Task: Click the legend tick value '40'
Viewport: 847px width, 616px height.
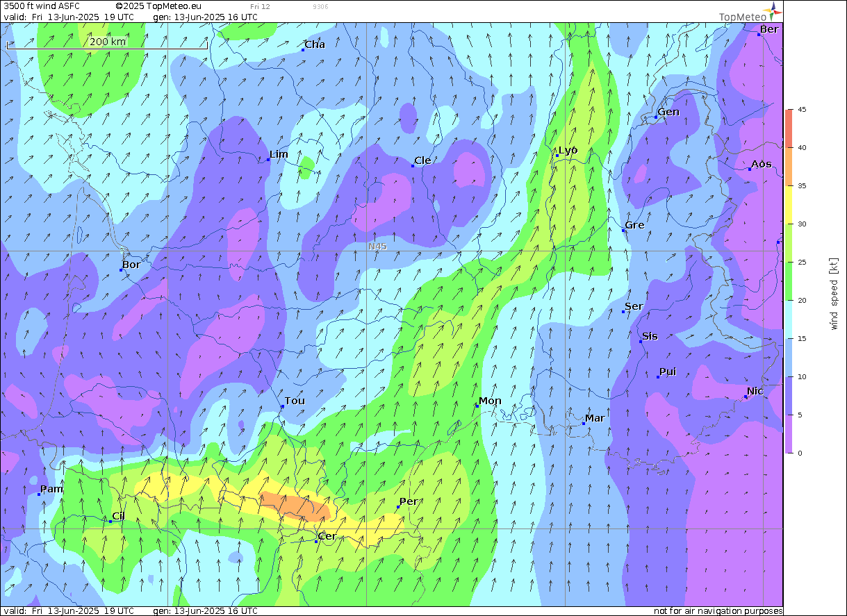Action: (802, 147)
